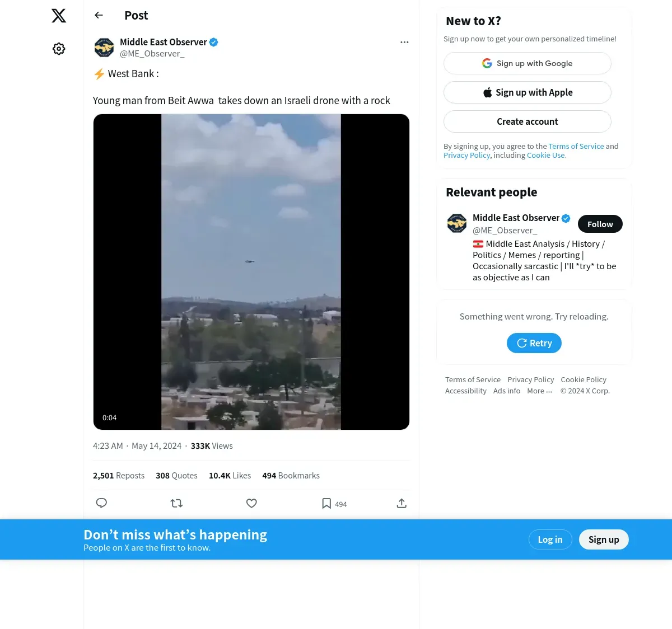
Task: Go back using the arrow icon
Action: (99, 15)
